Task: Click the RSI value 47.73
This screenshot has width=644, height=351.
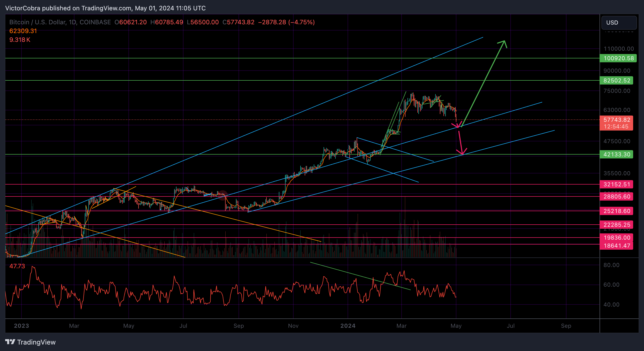Action: (x=17, y=266)
